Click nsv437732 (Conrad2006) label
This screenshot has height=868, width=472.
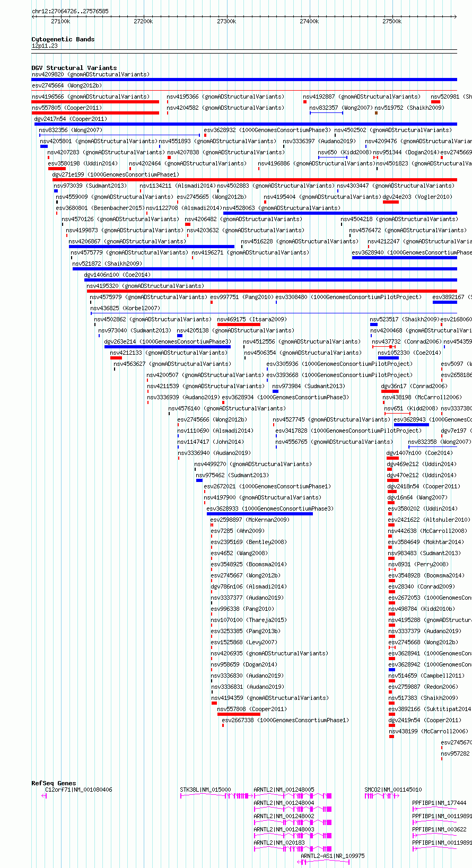406,341
